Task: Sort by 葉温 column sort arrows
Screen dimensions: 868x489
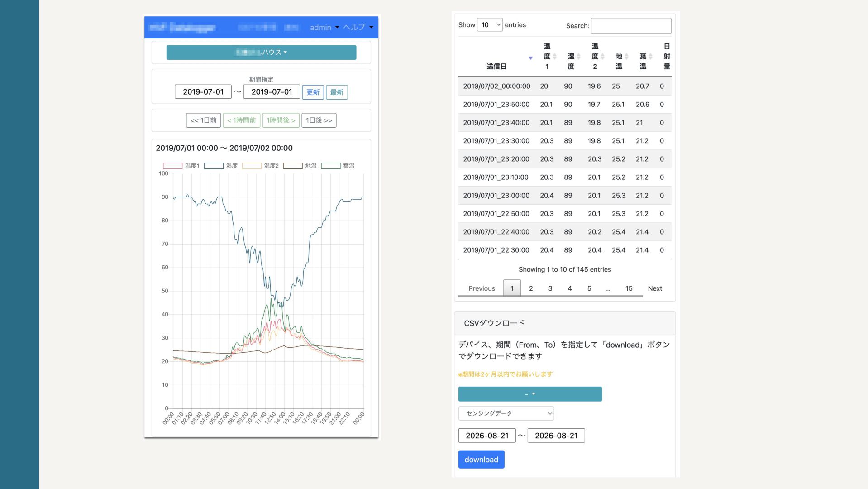Action: point(650,56)
